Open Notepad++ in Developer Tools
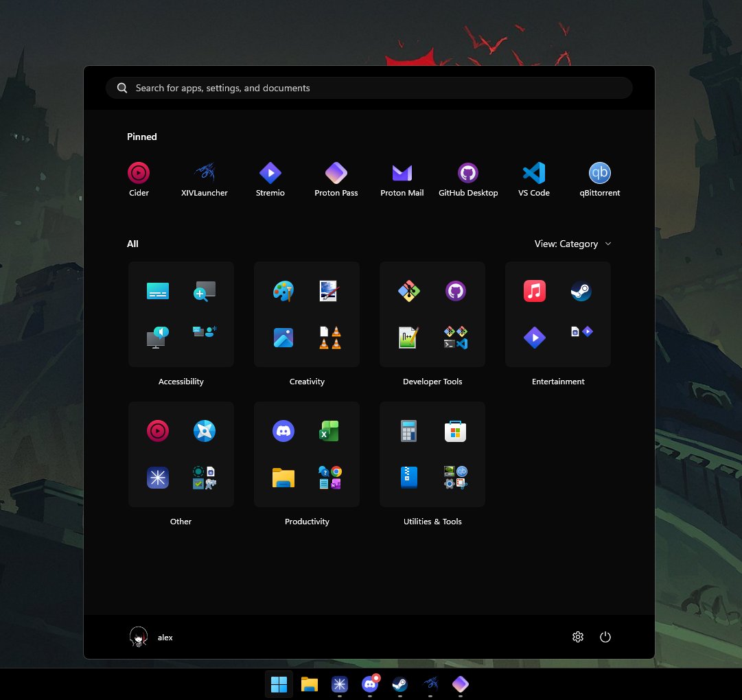Viewport: 742px width, 700px height. point(408,337)
